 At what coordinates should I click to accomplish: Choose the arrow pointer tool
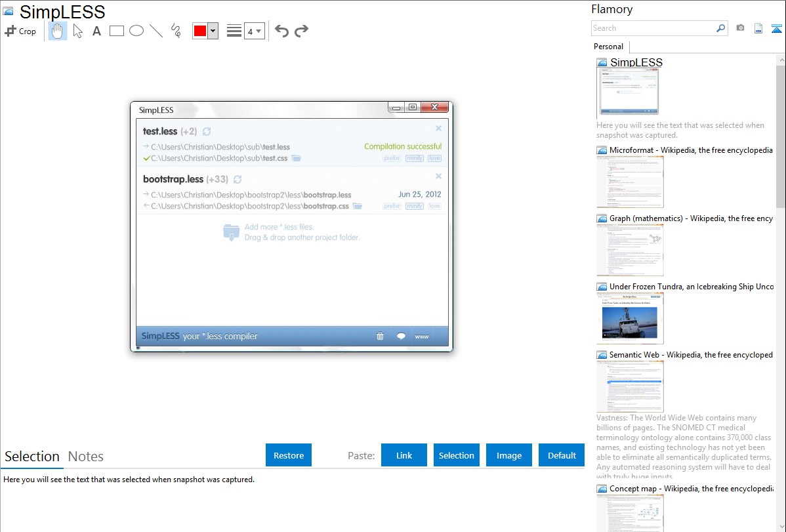[x=77, y=31]
